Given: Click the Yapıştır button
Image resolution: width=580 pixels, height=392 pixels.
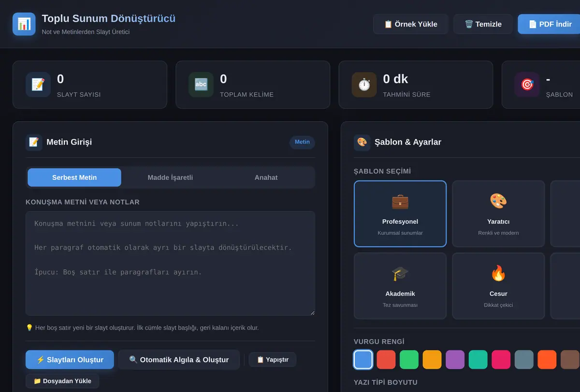Looking at the screenshot, I should (x=273, y=360).
